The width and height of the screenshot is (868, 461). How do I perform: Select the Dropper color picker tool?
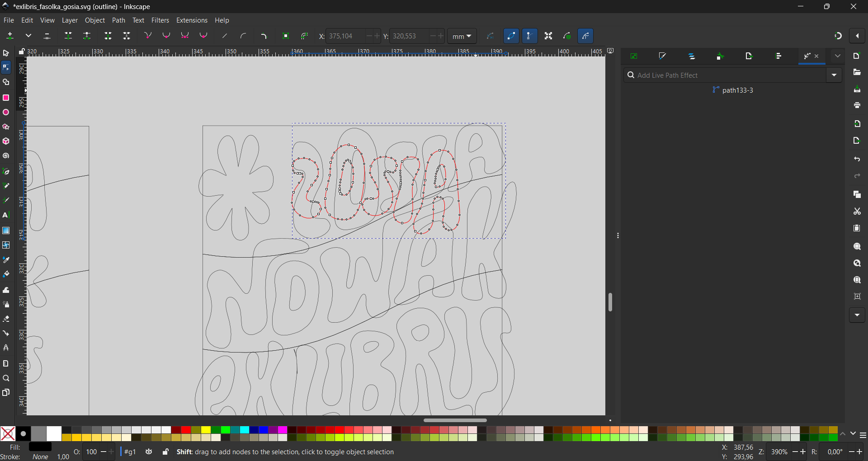(x=6, y=260)
